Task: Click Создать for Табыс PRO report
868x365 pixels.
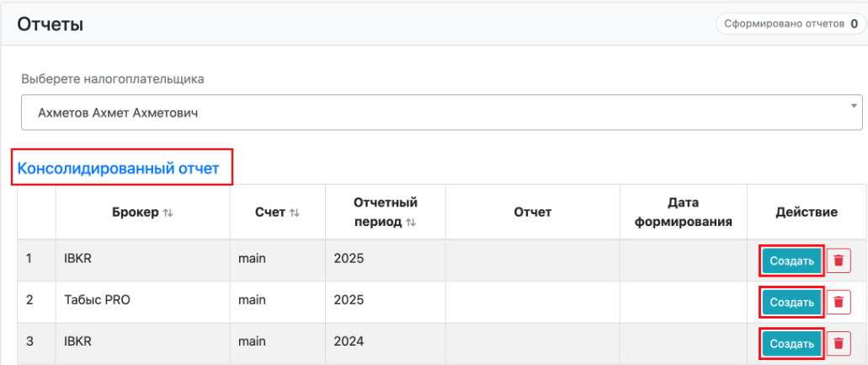Action: click(791, 302)
